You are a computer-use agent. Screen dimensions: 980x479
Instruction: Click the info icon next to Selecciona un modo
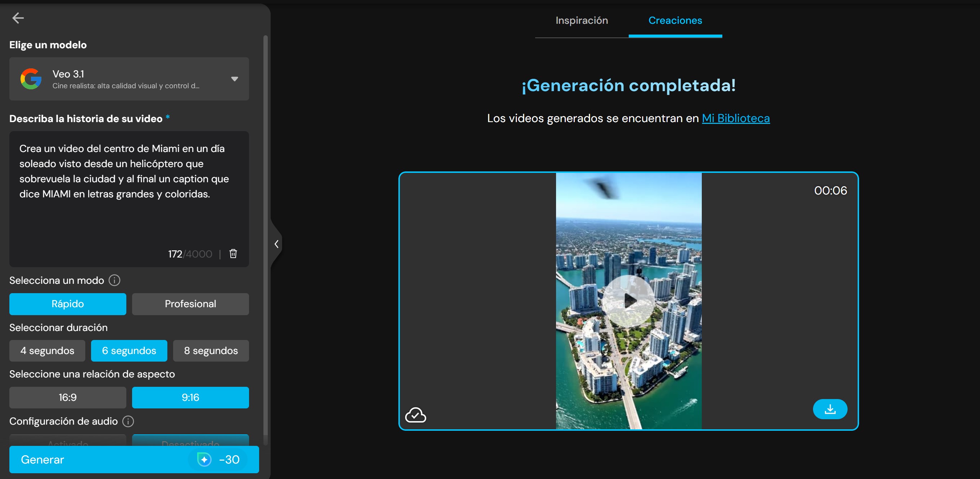pyautogui.click(x=114, y=280)
